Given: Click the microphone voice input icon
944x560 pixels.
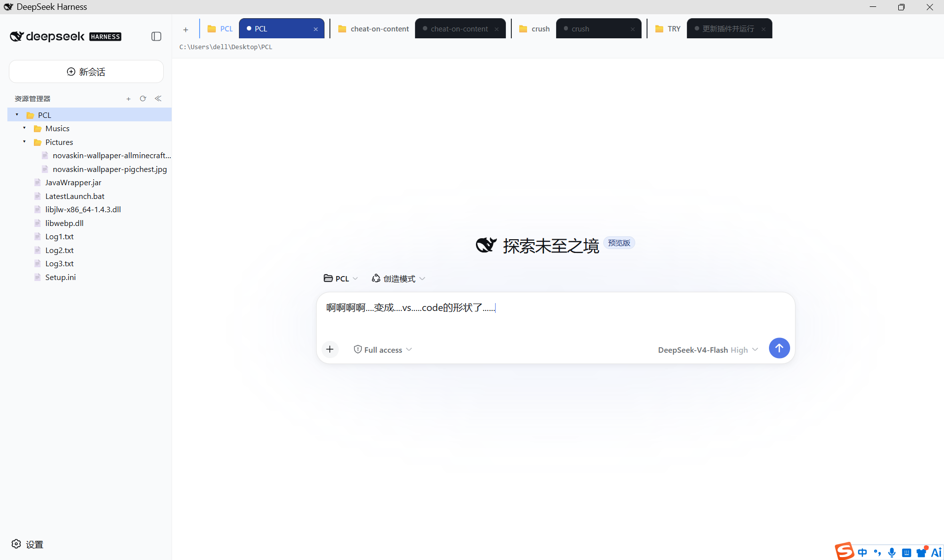Looking at the screenshot, I should [892, 553].
